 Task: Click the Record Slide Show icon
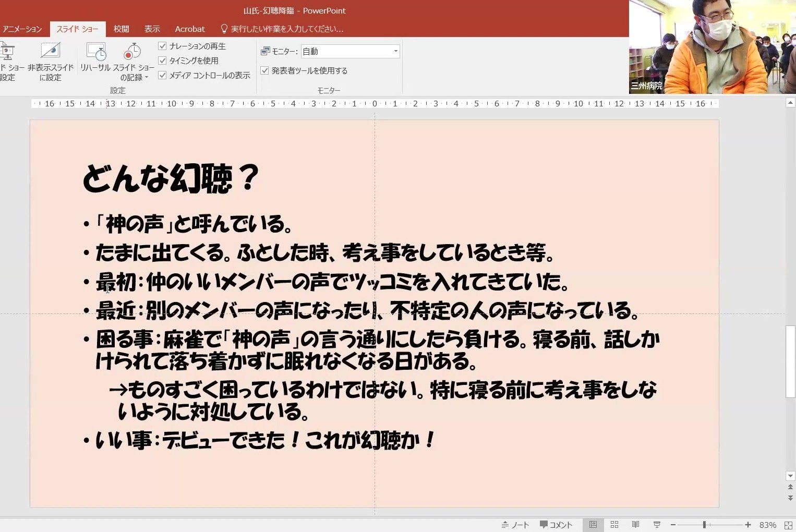[132, 52]
